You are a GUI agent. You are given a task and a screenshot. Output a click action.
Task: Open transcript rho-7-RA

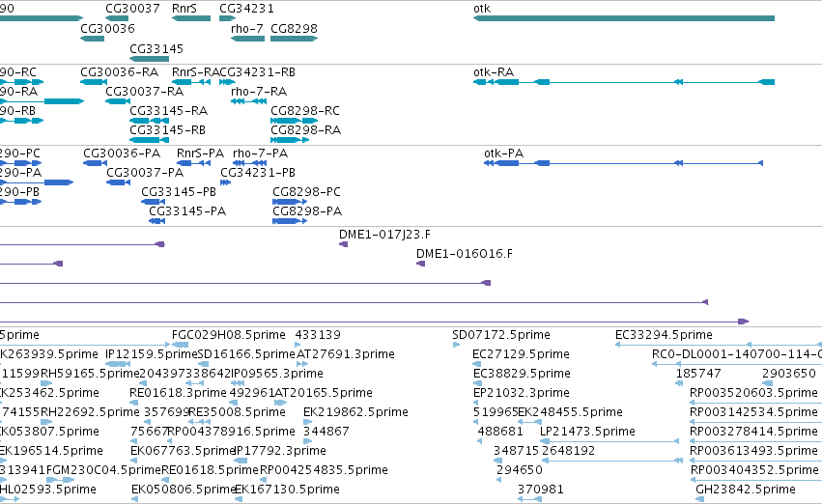[259, 91]
